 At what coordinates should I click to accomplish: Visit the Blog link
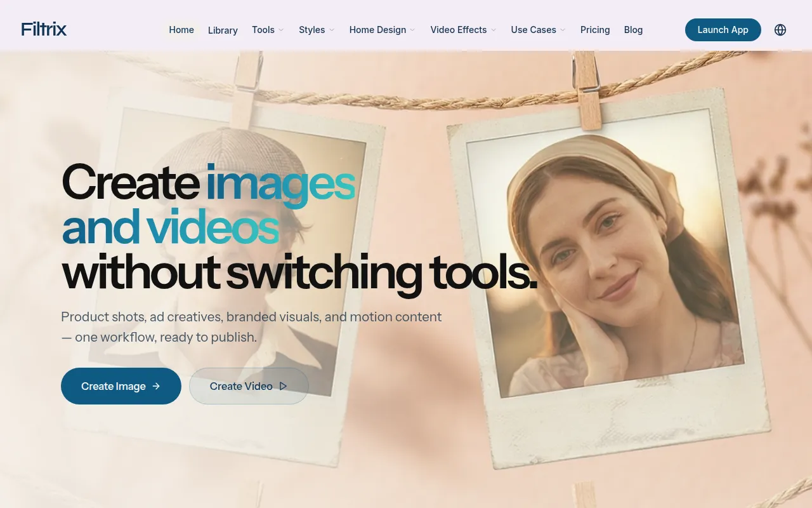633,30
